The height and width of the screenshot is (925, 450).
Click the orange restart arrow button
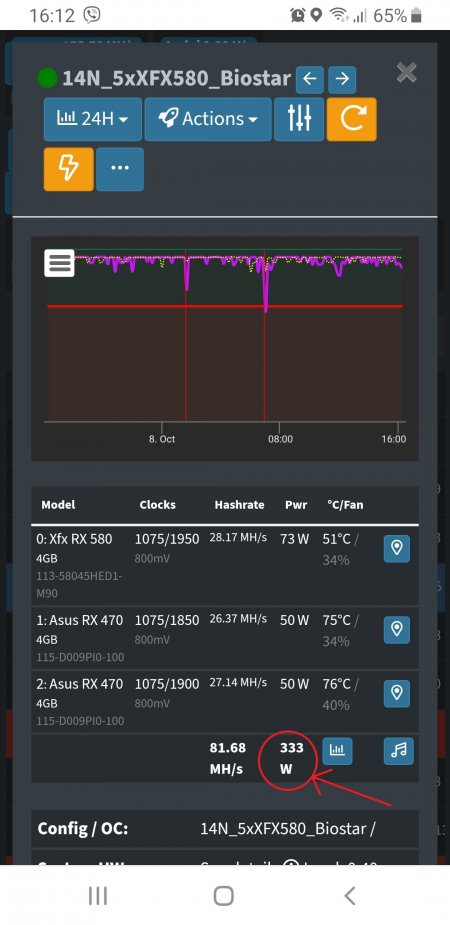point(352,119)
